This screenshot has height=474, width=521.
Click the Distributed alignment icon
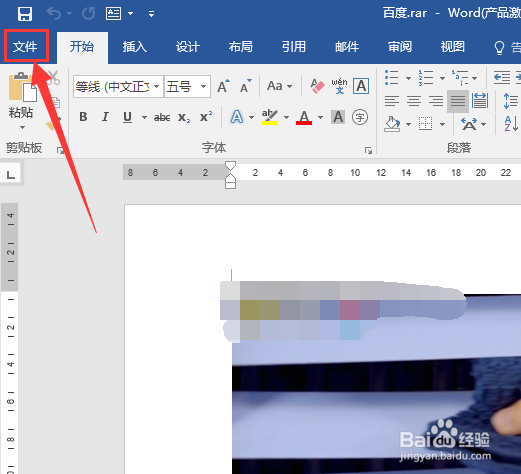tap(480, 101)
